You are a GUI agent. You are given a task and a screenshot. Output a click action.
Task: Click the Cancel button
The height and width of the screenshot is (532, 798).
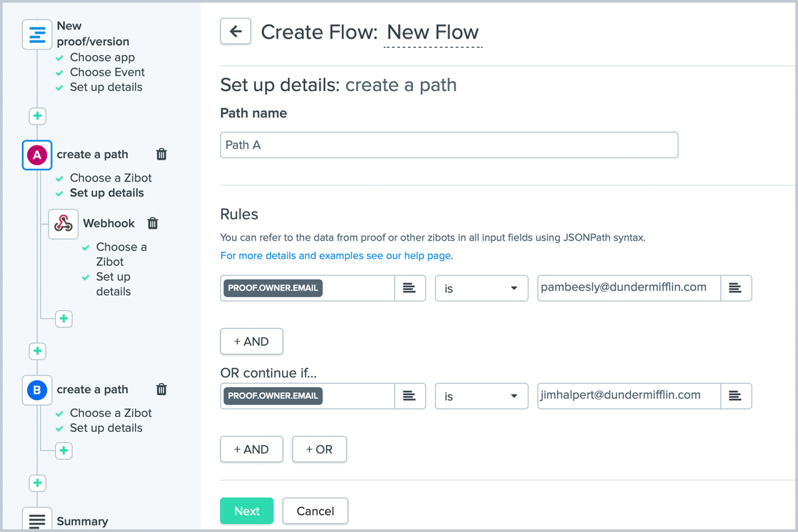(315, 511)
